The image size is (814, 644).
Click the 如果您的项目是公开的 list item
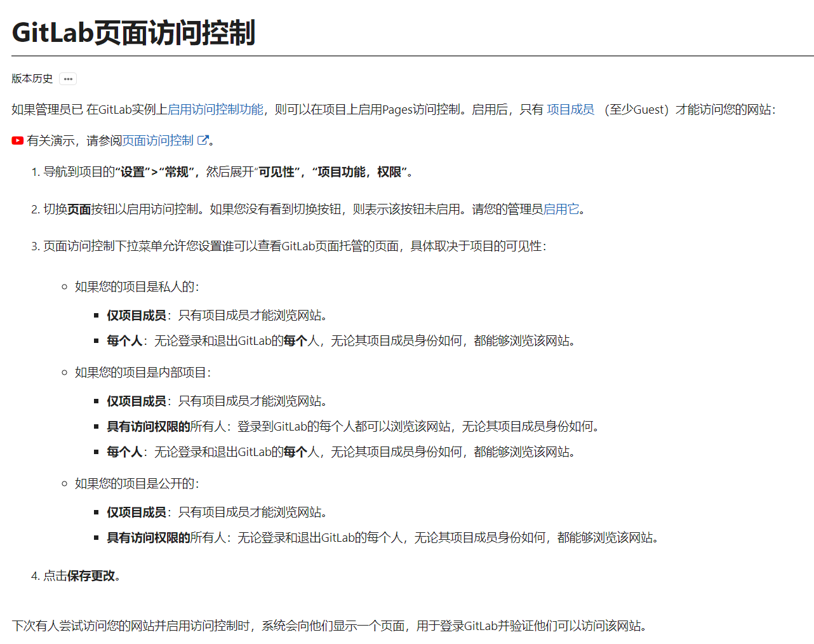[137, 483]
